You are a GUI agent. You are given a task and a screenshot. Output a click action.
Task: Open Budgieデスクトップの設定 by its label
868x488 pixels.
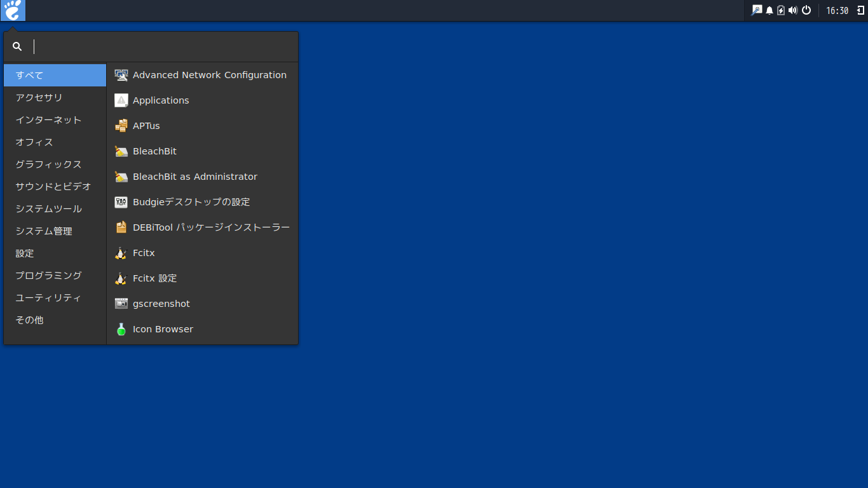(x=191, y=202)
